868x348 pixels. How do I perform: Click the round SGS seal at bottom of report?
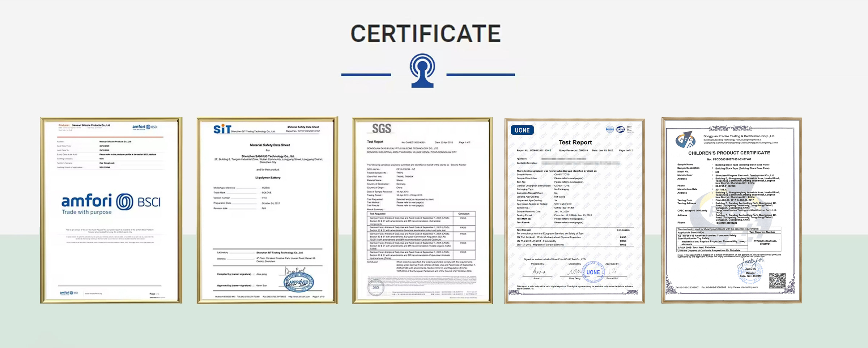(x=376, y=287)
